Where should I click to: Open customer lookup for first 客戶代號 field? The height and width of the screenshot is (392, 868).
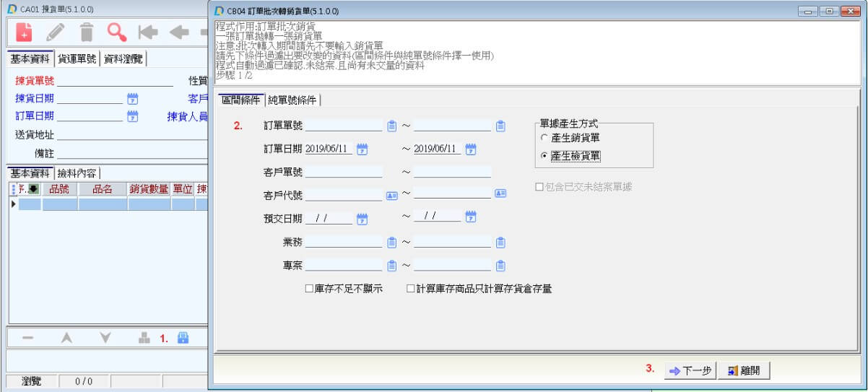pos(392,195)
